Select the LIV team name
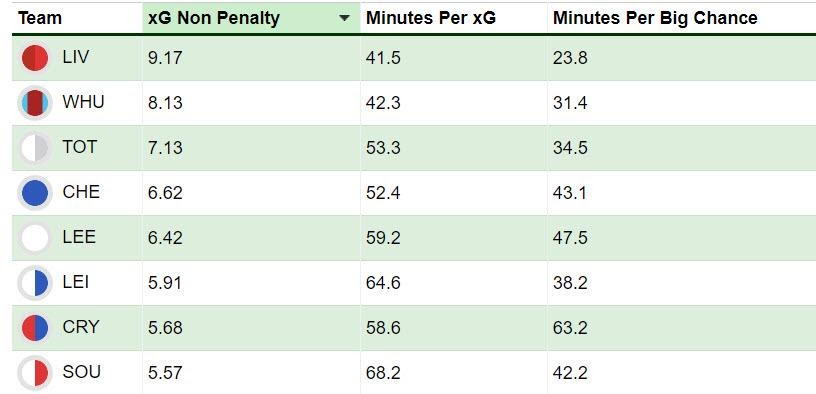 pyautogui.click(x=75, y=57)
